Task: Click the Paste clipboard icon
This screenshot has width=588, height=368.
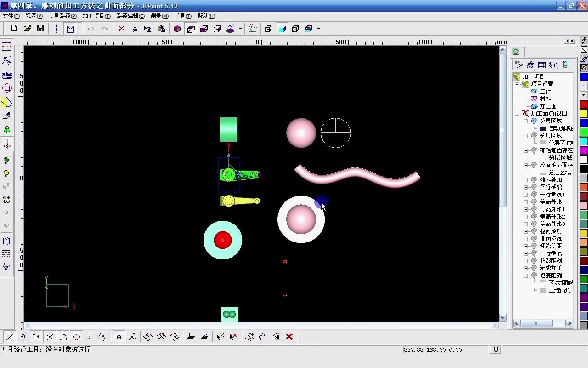Action: click(161, 29)
